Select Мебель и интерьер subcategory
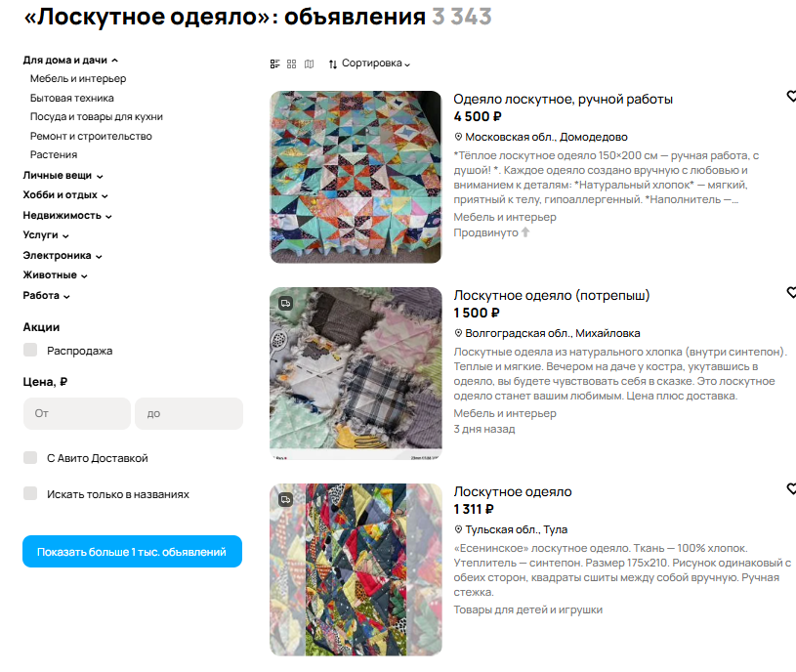 (x=78, y=79)
